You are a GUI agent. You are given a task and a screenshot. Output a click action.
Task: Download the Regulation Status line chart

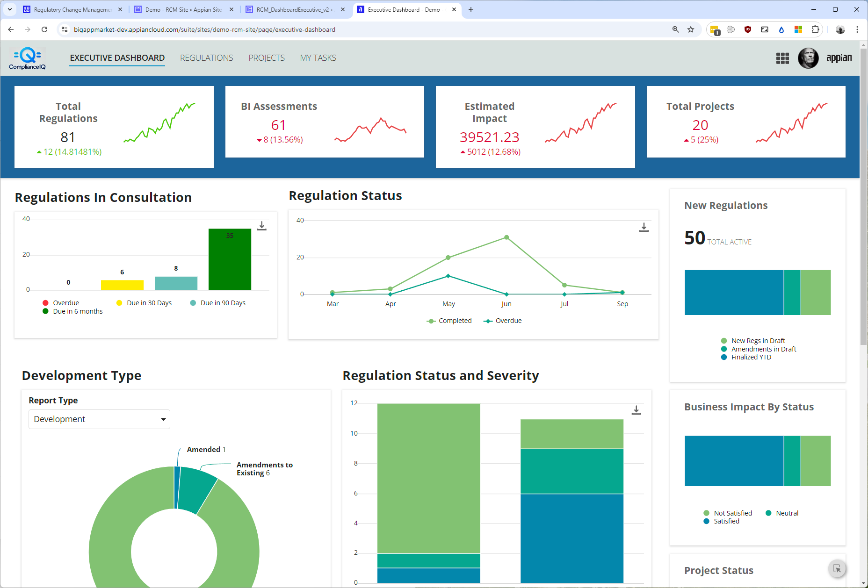644,227
